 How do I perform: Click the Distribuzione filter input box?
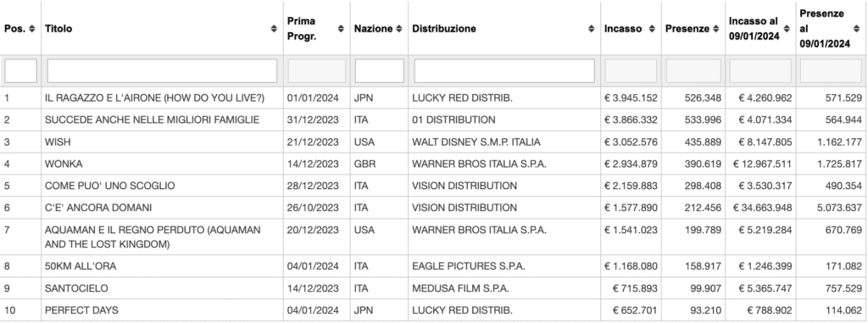coord(504,71)
